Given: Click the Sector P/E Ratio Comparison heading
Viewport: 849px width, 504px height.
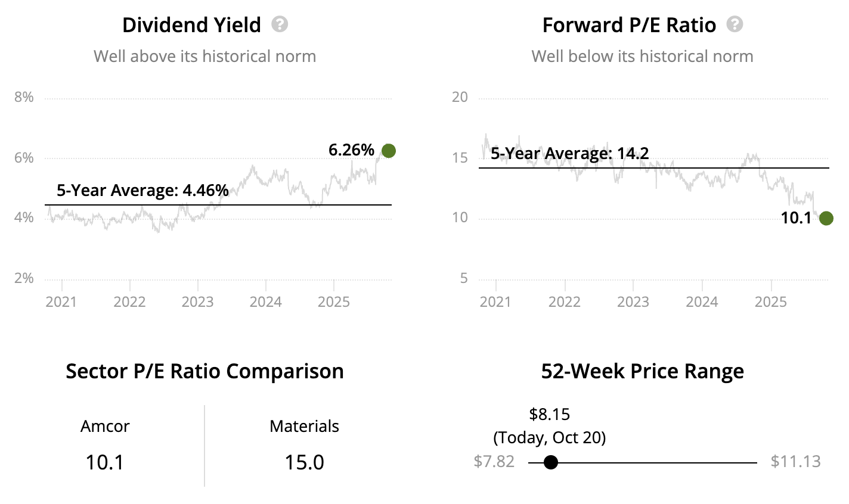Looking at the screenshot, I should click(204, 371).
